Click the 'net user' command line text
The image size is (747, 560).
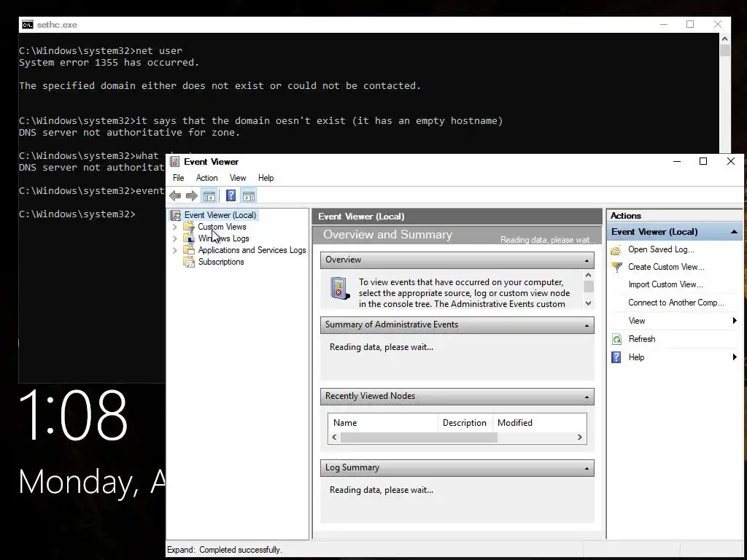click(159, 50)
